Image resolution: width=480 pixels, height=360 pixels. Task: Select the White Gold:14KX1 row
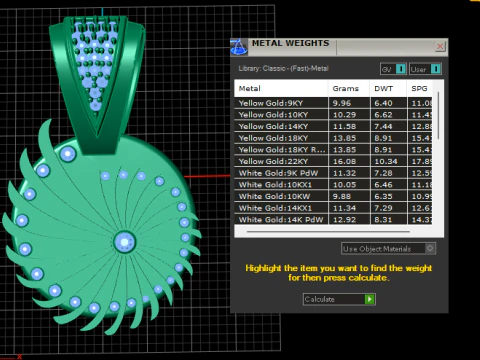tap(333, 208)
